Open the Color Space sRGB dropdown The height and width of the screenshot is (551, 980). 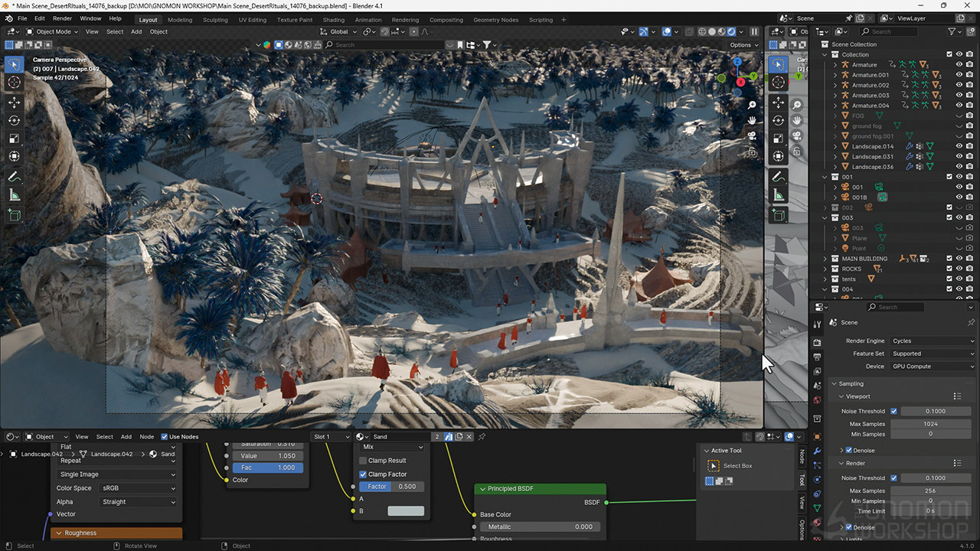[x=139, y=488]
